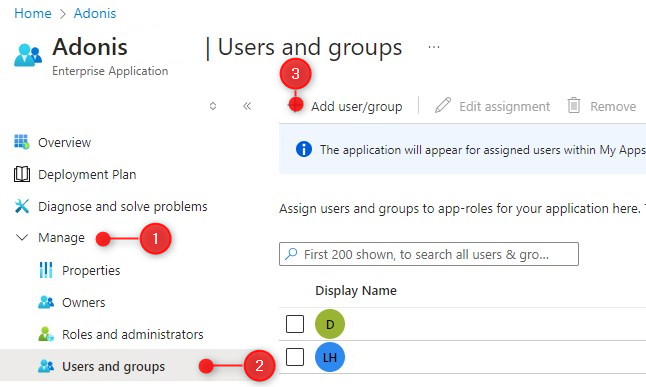Viewport: 646px width, 387px height.
Task: Click the Deployment Plan book icon
Action: pos(21,174)
